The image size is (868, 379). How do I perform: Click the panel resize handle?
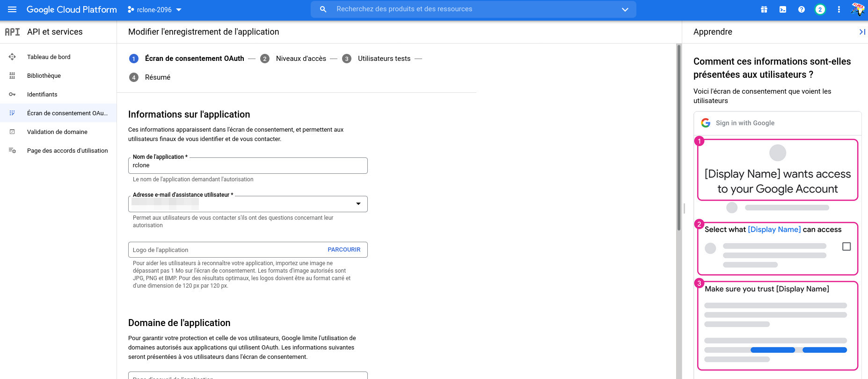684,208
